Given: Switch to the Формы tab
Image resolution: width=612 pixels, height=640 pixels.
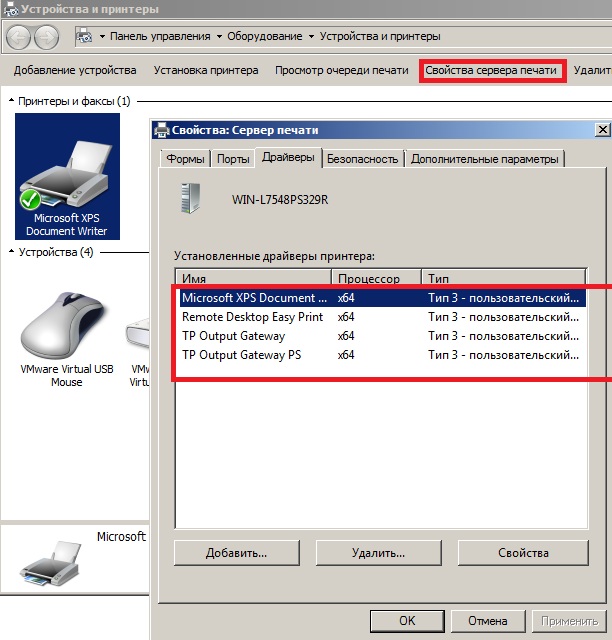Looking at the screenshot, I should point(185,159).
